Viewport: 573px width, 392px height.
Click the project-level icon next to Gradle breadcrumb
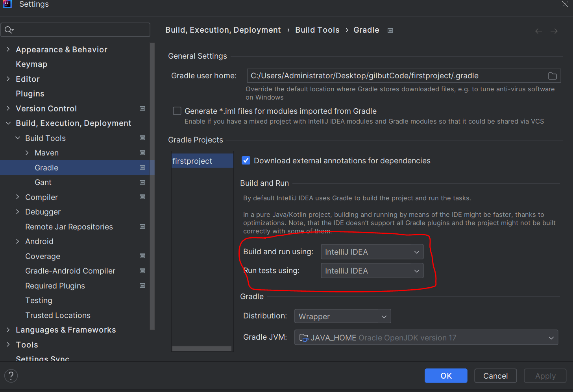click(390, 30)
